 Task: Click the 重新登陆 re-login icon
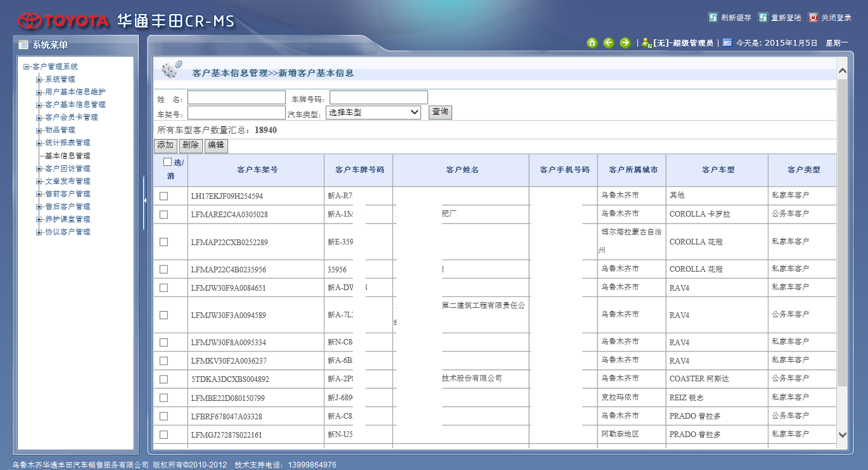763,18
